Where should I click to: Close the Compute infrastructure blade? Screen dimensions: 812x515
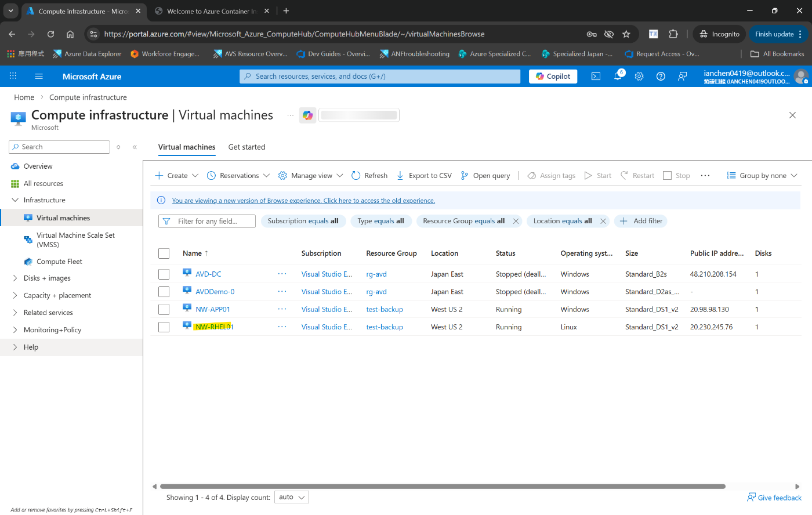pyautogui.click(x=792, y=115)
